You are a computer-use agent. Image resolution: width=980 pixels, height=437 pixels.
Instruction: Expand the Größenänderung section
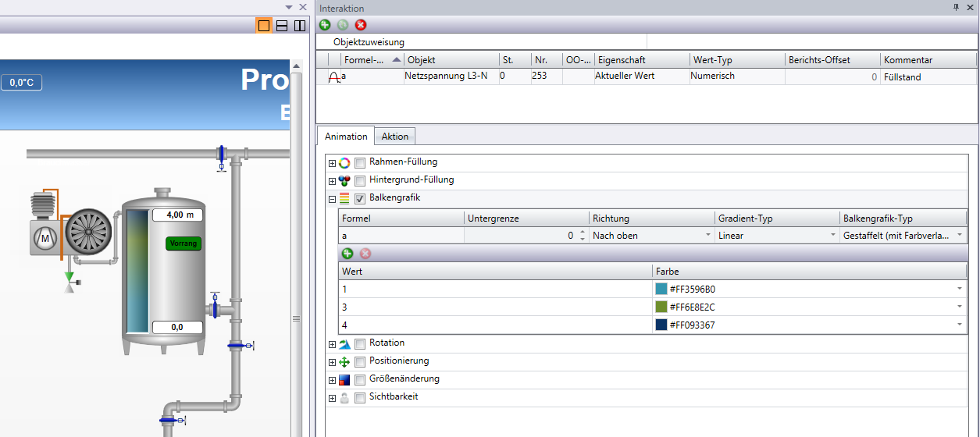point(332,380)
